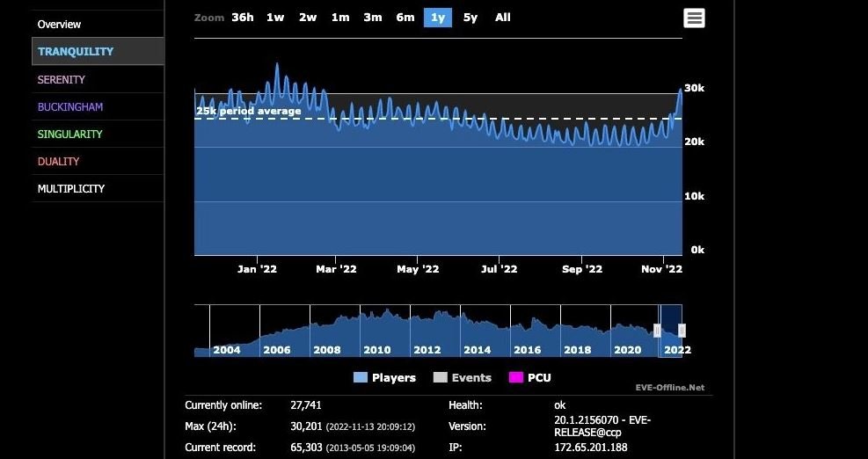Open the SINGULARITY server stats

(70, 134)
